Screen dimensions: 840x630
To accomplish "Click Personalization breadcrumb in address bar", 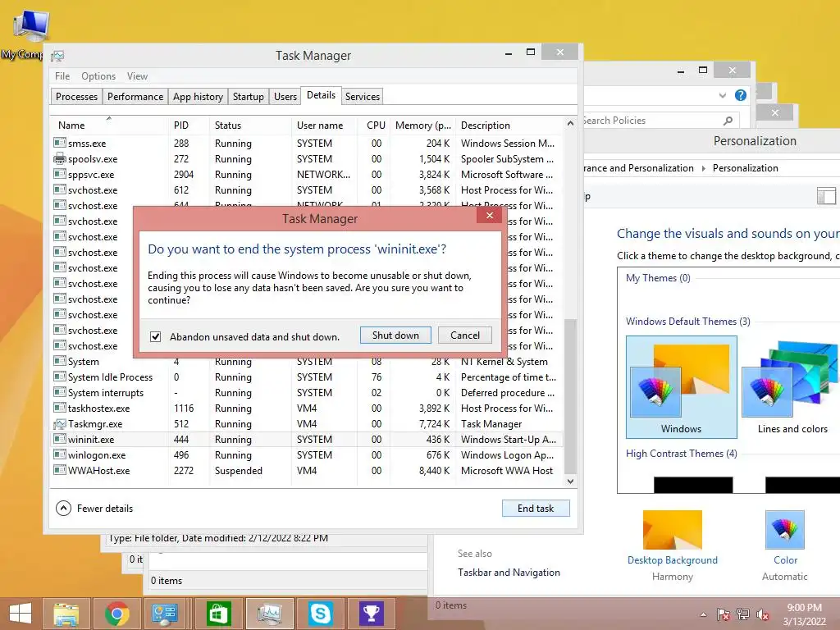I will coord(745,168).
